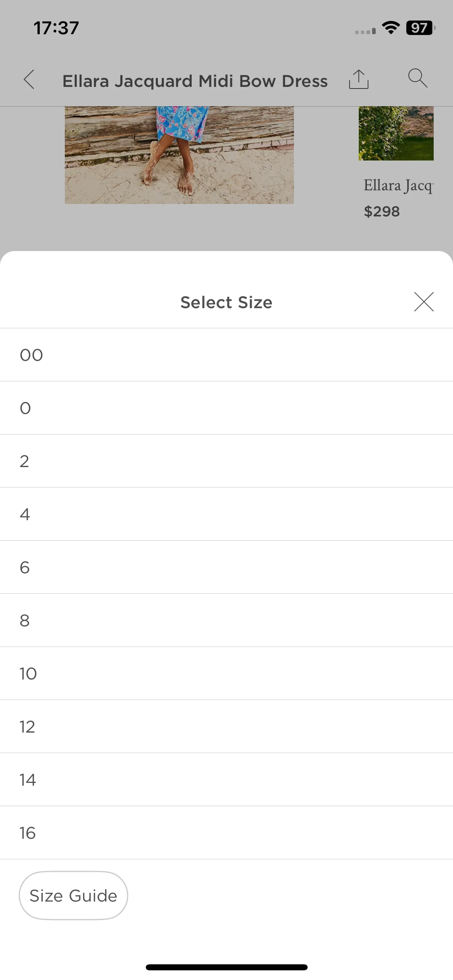Choose size 6
The height and width of the screenshot is (980, 453).
coord(226,567)
